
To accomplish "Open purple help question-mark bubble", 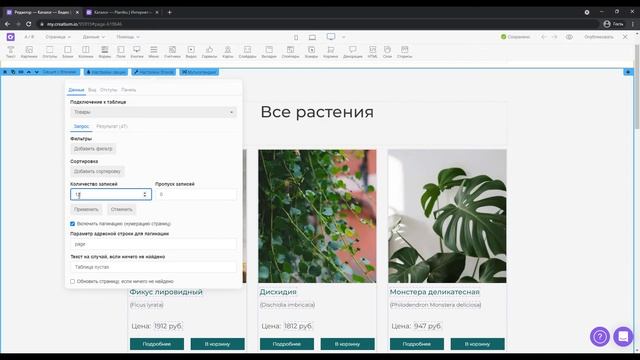I will (600, 337).
